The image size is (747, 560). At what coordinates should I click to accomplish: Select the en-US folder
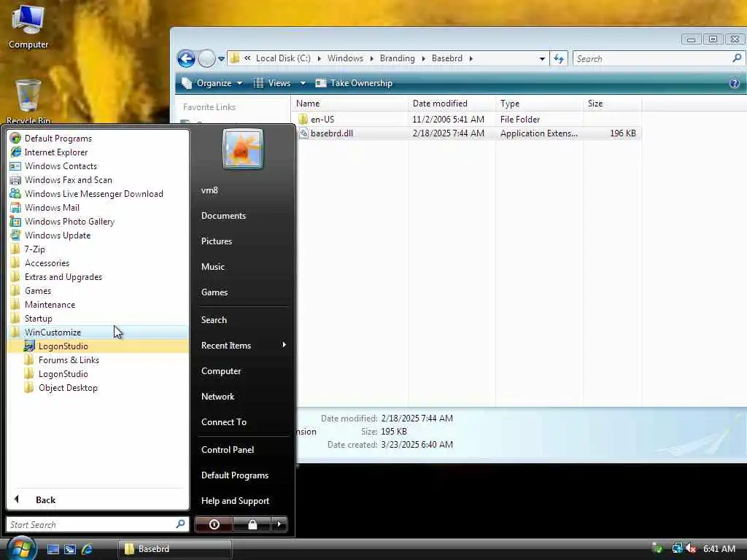pyautogui.click(x=322, y=120)
